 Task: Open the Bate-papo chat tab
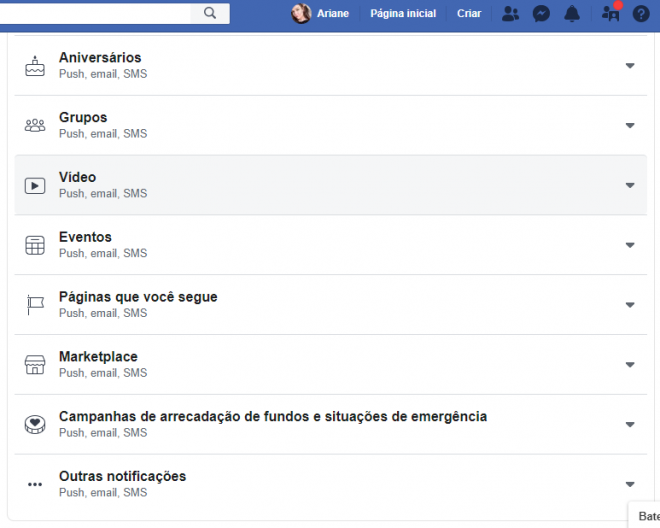point(645,515)
